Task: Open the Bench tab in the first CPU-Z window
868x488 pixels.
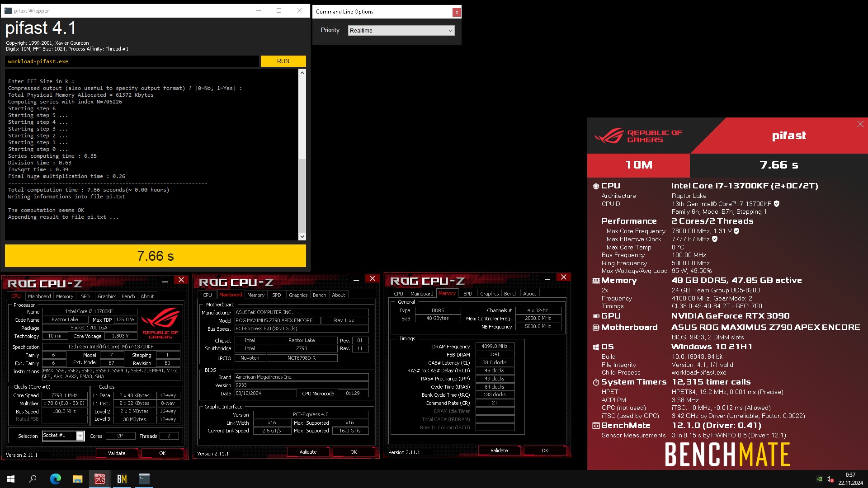Action: pos(128,296)
